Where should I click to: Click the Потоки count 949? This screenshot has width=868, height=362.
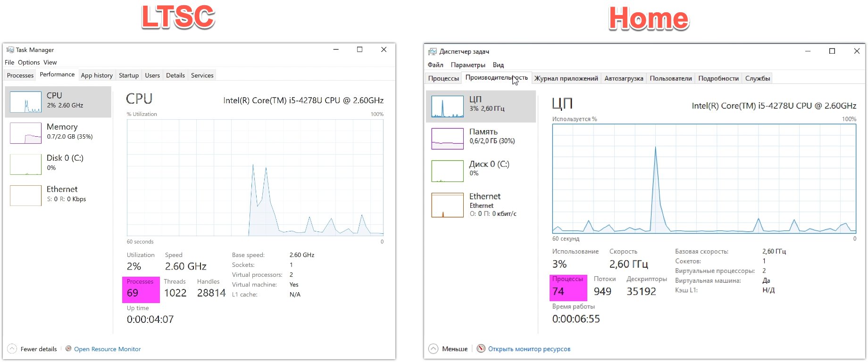[x=602, y=291]
